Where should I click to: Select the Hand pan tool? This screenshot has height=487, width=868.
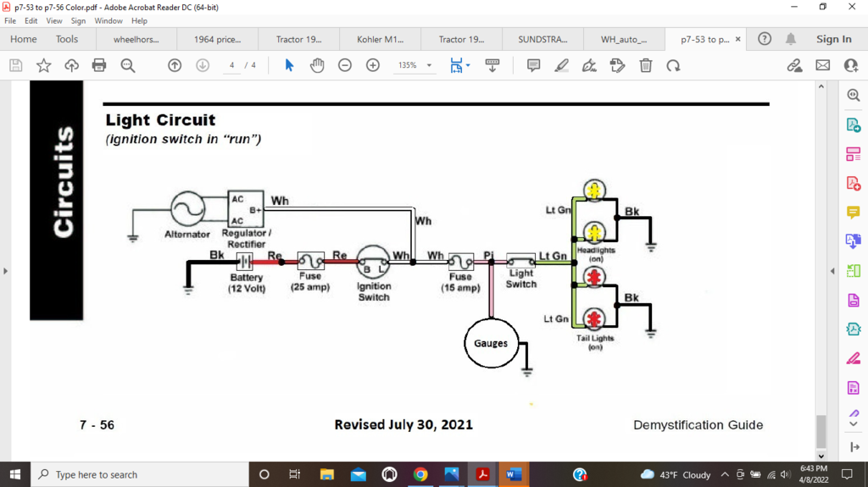[x=317, y=65]
